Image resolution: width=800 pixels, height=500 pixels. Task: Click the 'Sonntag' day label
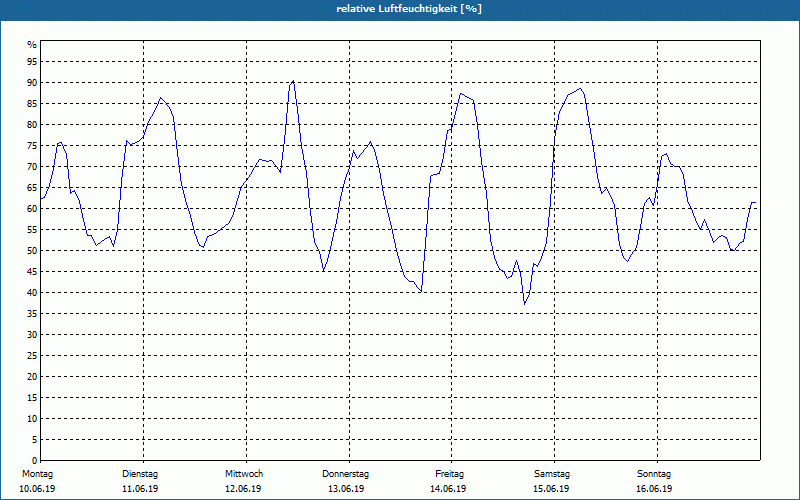654,474
